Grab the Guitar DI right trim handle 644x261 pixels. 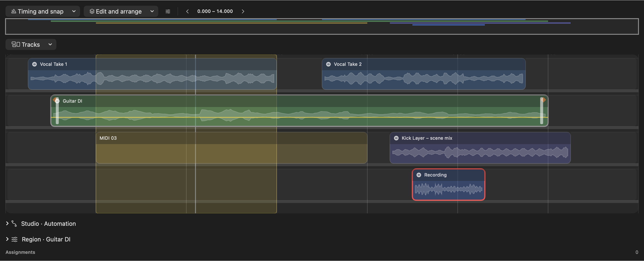pyautogui.click(x=541, y=111)
